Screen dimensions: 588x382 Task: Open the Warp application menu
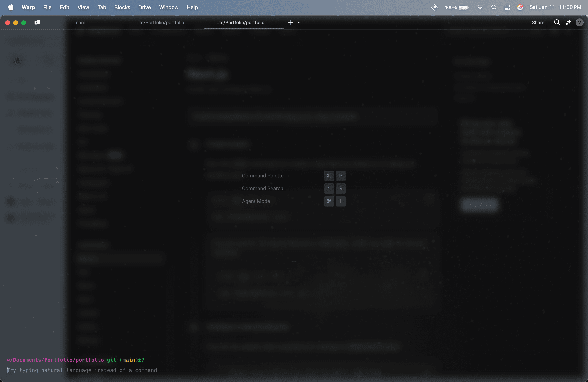coord(28,7)
